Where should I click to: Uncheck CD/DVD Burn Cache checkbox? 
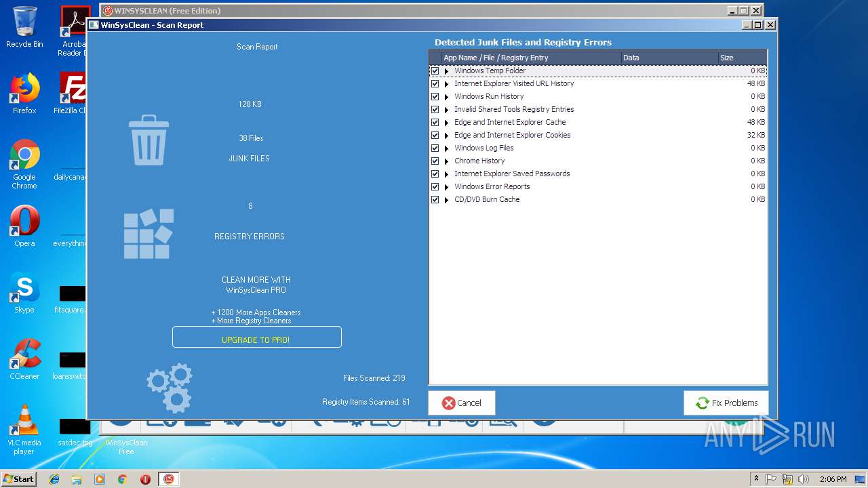click(435, 199)
